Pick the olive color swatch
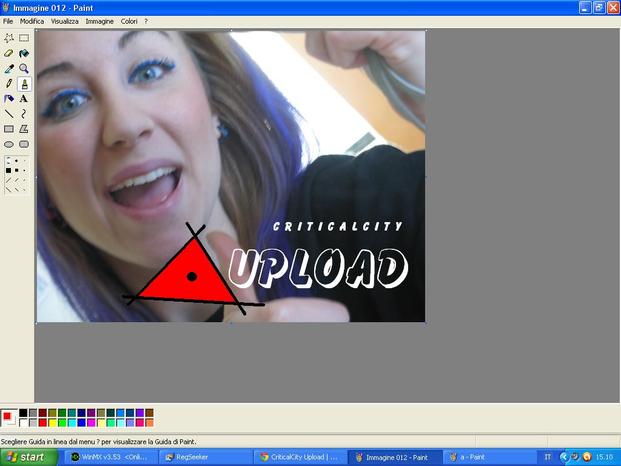This screenshot has height=466, width=621. [52, 413]
